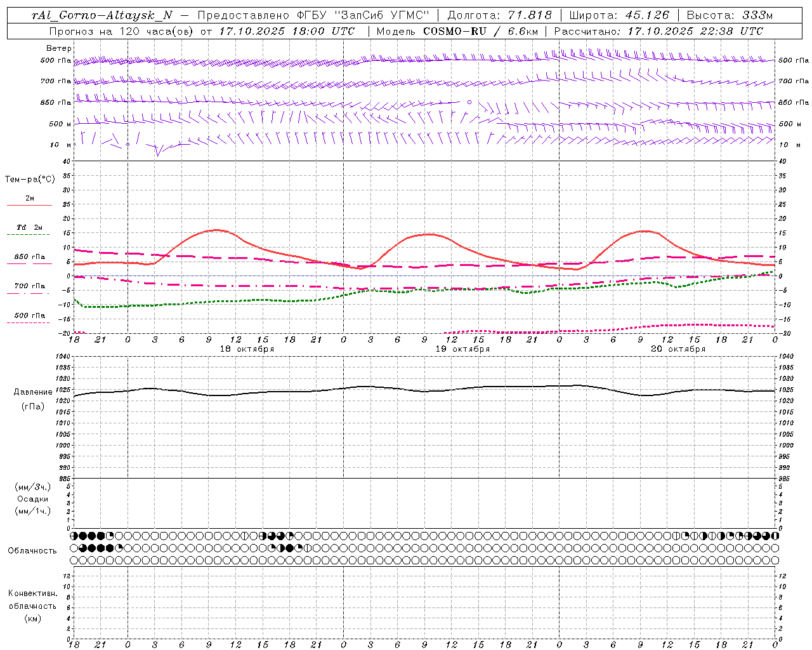Click the (мм/1ч.) precipitation unit label
This screenshot has height=650, width=812.
pyautogui.click(x=33, y=511)
